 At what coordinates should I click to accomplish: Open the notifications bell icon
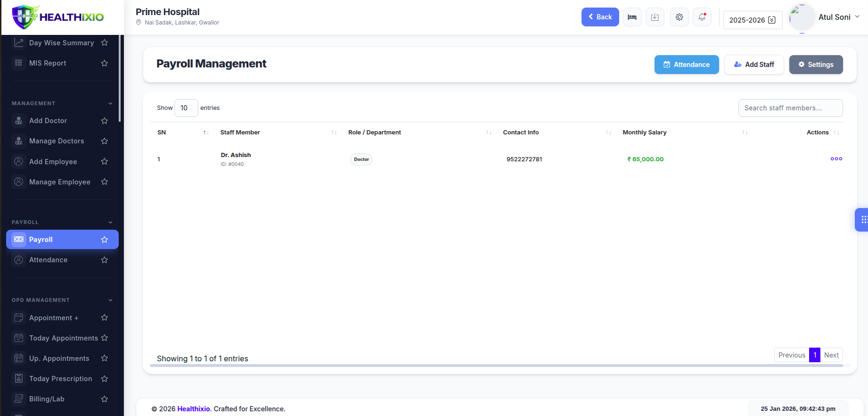pyautogui.click(x=702, y=17)
